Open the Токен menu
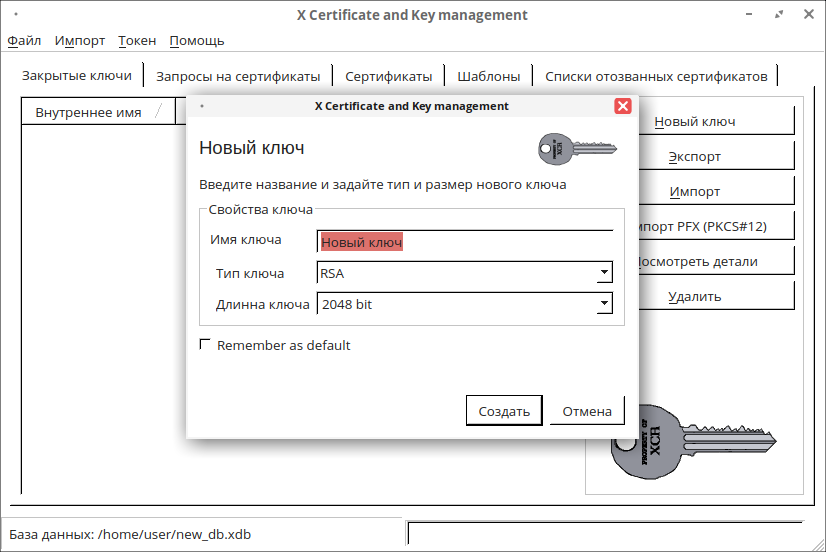This screenshot has width=826, height=552. coord(137,41)
